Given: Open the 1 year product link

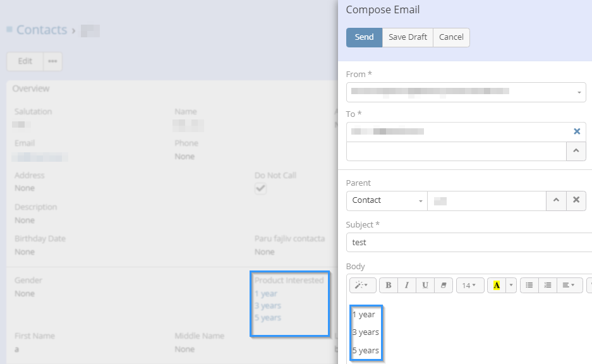Looking at the screenshot, I should click(266, 293).
